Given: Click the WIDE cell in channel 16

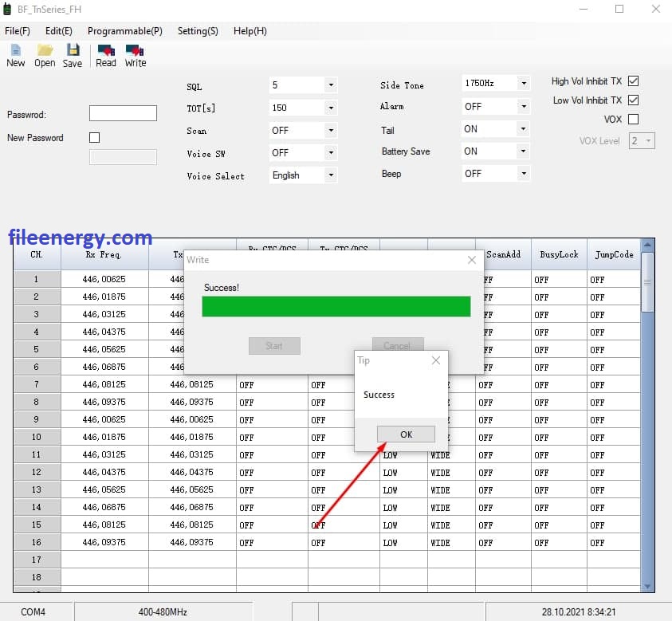Looking at the screenshot, I should click(x=451, y=543).
